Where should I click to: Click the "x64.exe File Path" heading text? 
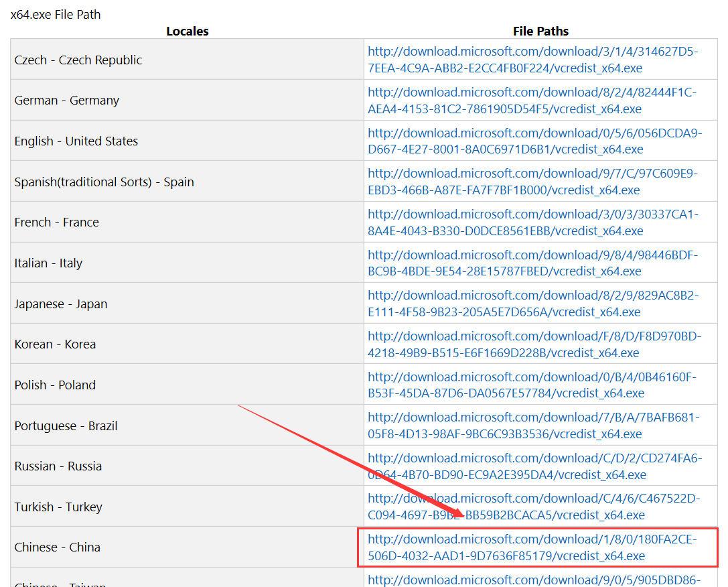[56, 14]
